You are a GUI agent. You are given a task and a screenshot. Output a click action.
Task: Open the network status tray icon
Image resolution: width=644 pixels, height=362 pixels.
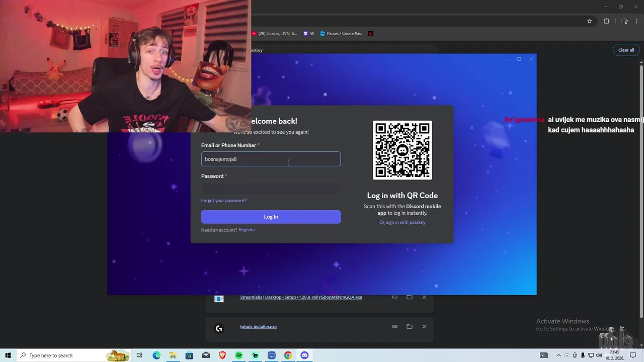click(591, 355)
